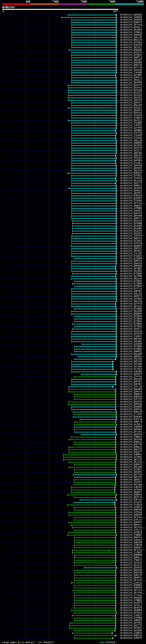Select the UniRef100_Q9SDT8 label

click(x=131, y=435)
